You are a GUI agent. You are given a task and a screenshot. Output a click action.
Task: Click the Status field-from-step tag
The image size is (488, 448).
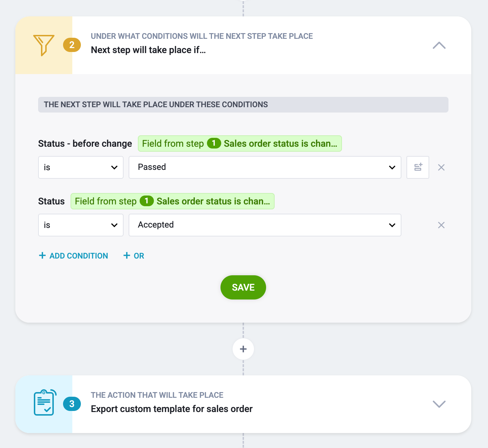pos(172,201)
